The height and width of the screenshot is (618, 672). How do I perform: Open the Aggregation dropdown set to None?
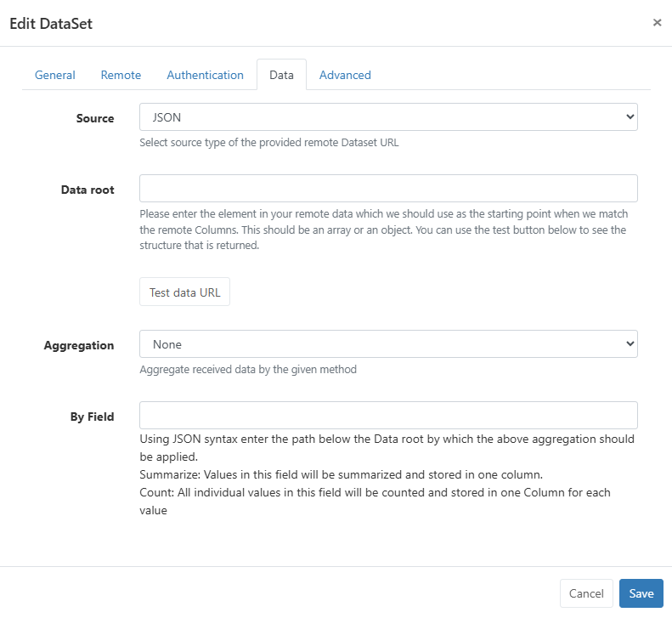tap(388, 344)
